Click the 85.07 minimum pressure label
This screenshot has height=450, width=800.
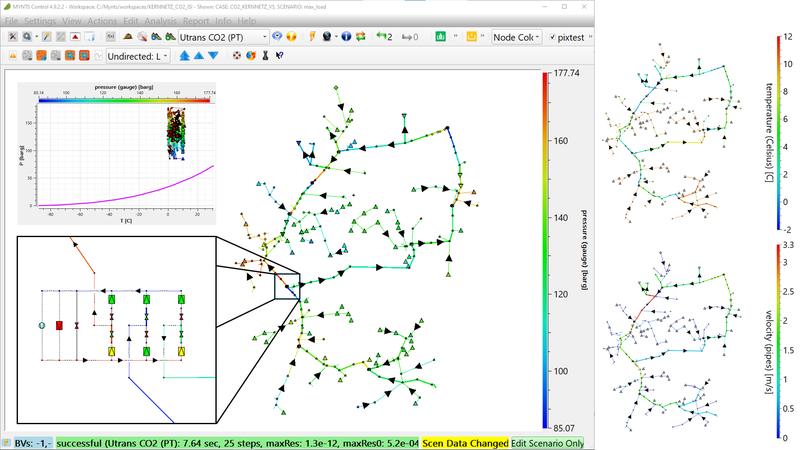tap(564, 428)
